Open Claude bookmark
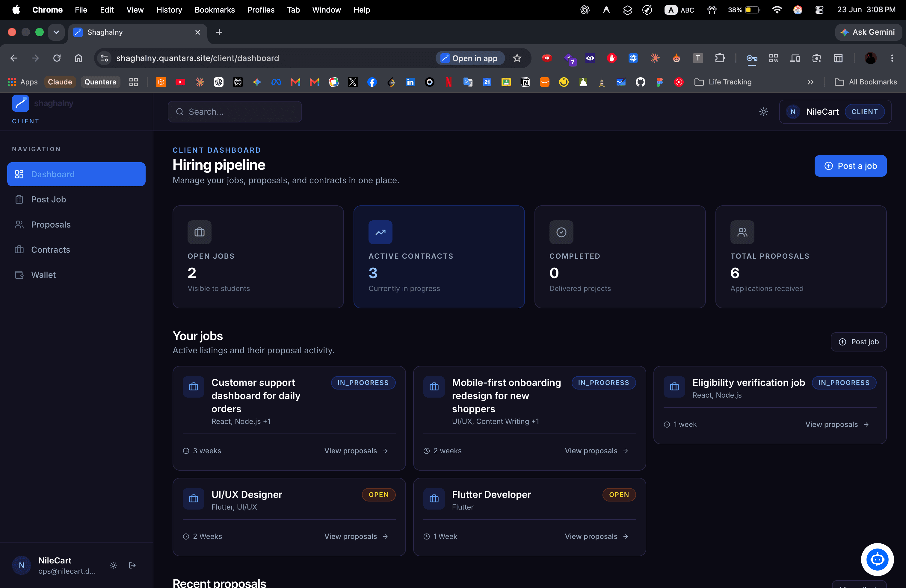906x588 pixels. [60, 82]
